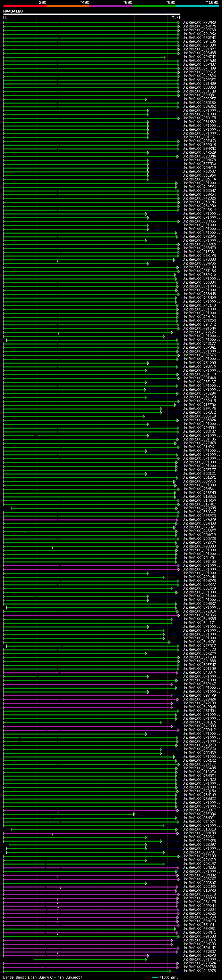Click the cyan ~100% identity legend segment

197,6
